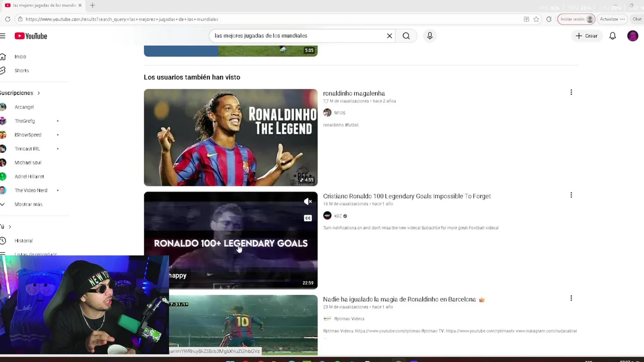
Task: Click the Rptimao Videos channel avatar
Action: pyautogui.click(x=328, y=319)
